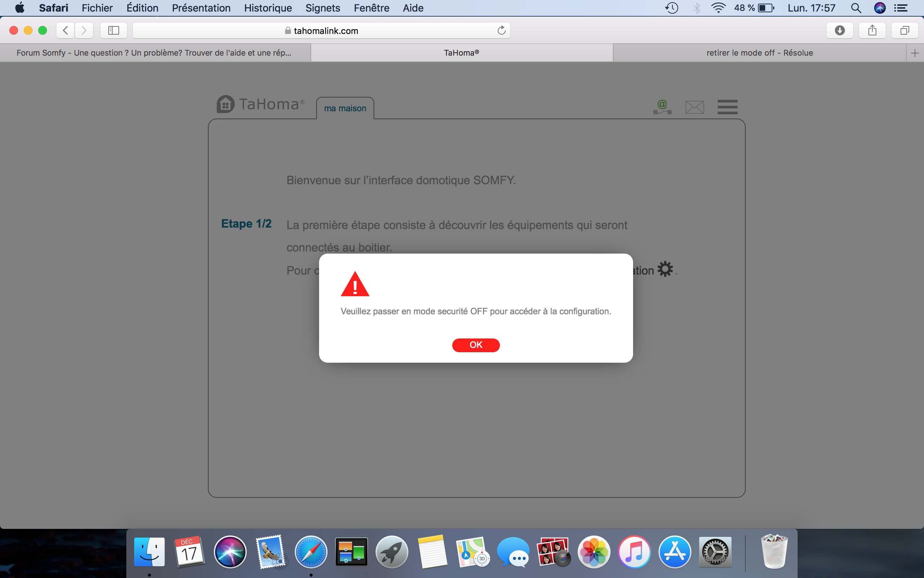Screen dimensions: 924x578
Task: Reload the page with refresh icon
Action: point(501,30)
